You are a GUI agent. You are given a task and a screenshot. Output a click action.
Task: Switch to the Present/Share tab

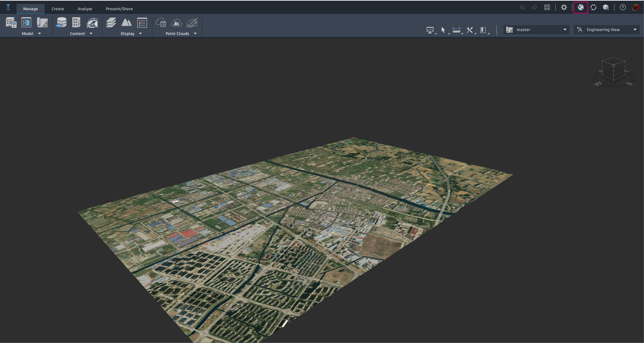pyautogui.click(x=119, y=9)
